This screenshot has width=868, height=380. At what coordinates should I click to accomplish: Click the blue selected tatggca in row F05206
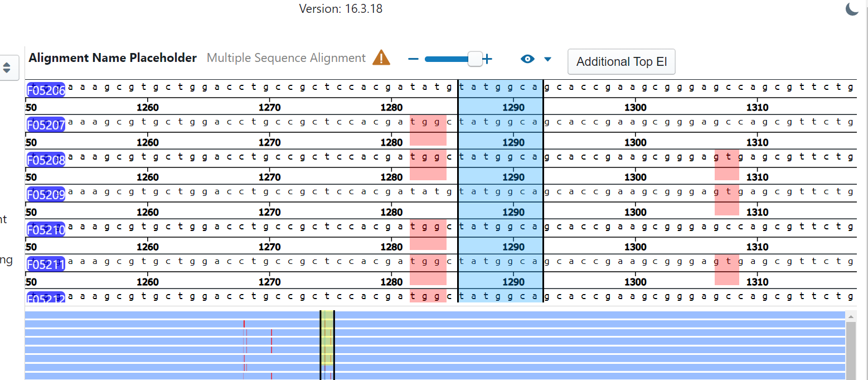[x=500, y=87]
